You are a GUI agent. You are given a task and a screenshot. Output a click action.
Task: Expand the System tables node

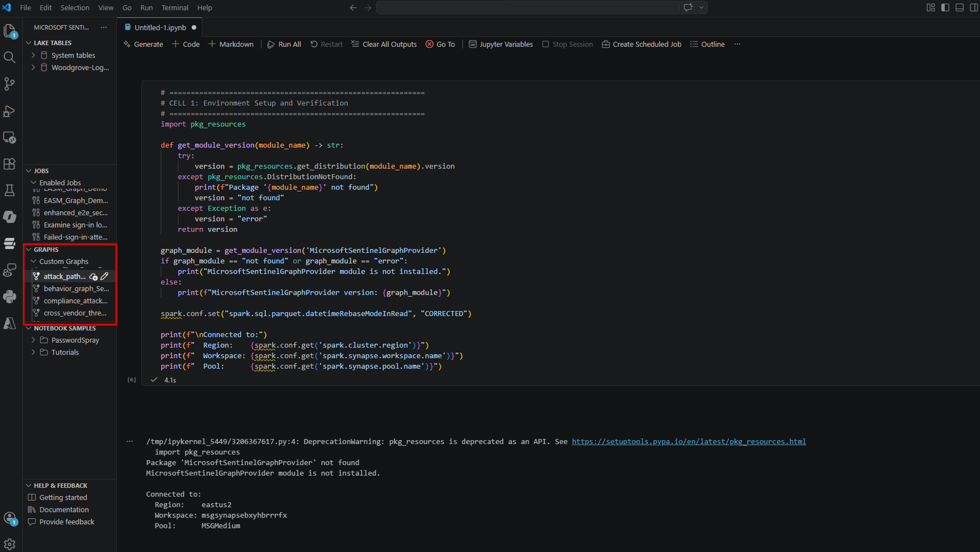[33, 55]
